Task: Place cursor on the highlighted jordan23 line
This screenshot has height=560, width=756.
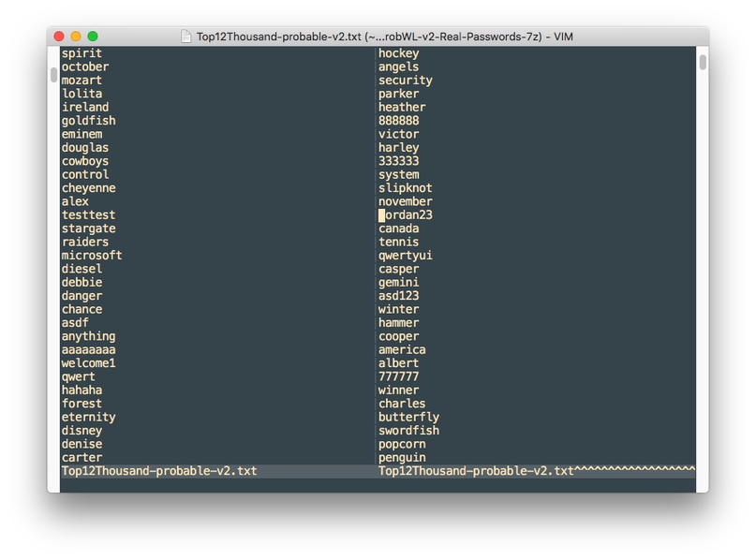Action: [x=405, y=215]
